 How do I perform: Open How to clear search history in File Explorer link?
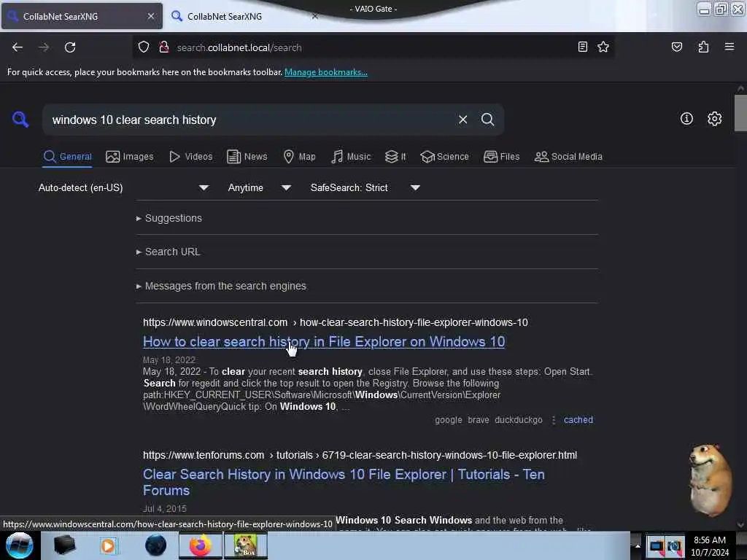click(324, 341)
